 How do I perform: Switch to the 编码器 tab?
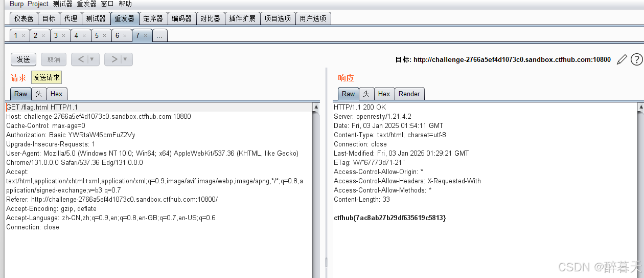181,18
